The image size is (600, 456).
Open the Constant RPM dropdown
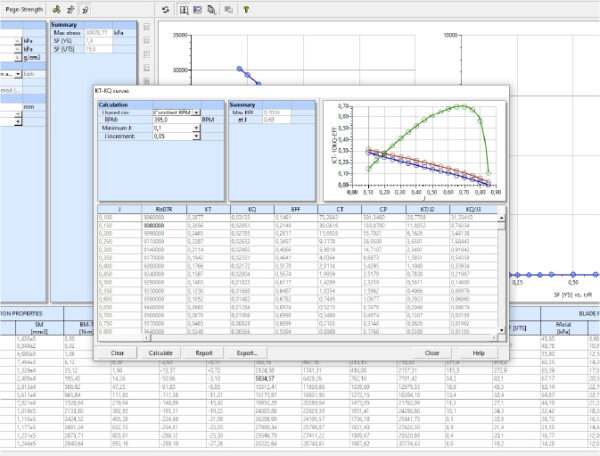pos(195,113)
